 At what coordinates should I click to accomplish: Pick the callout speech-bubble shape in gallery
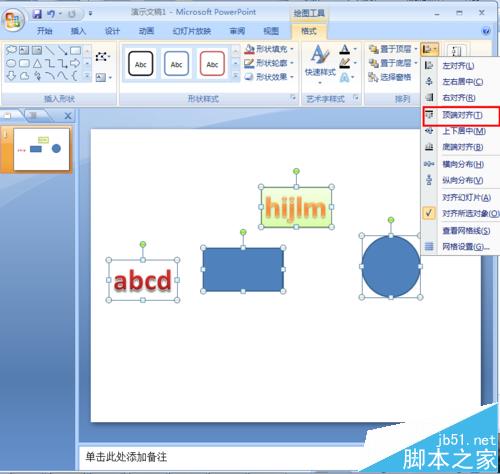pos(11,50)
